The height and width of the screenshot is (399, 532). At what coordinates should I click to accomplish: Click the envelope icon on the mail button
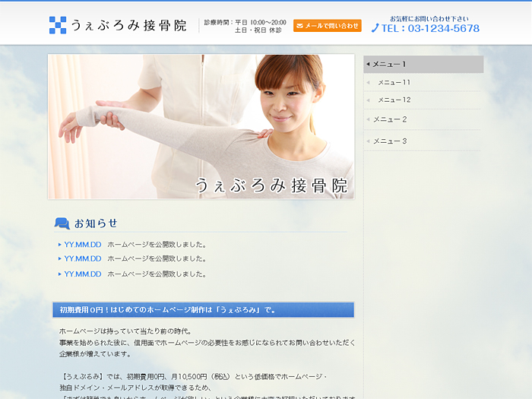299,26
